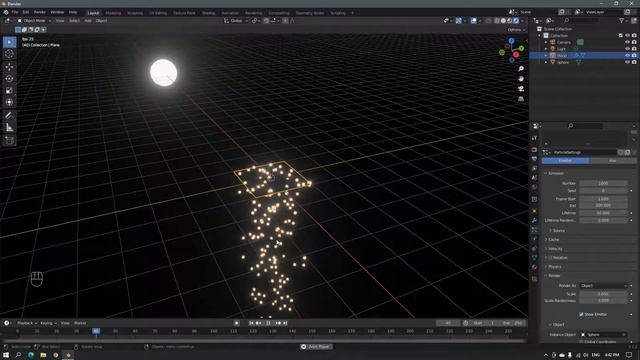
Task: Activate the Select Box tool
Action: (x=9, y=42)
